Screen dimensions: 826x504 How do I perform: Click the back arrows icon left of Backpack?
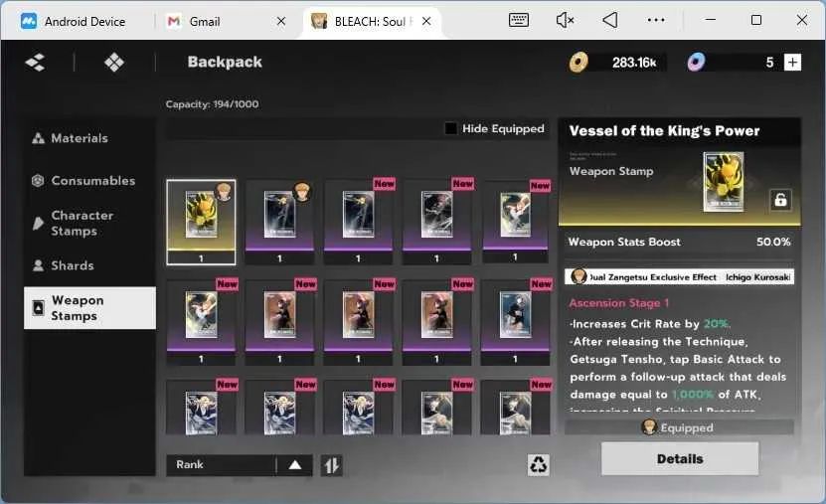coord(36,63)
